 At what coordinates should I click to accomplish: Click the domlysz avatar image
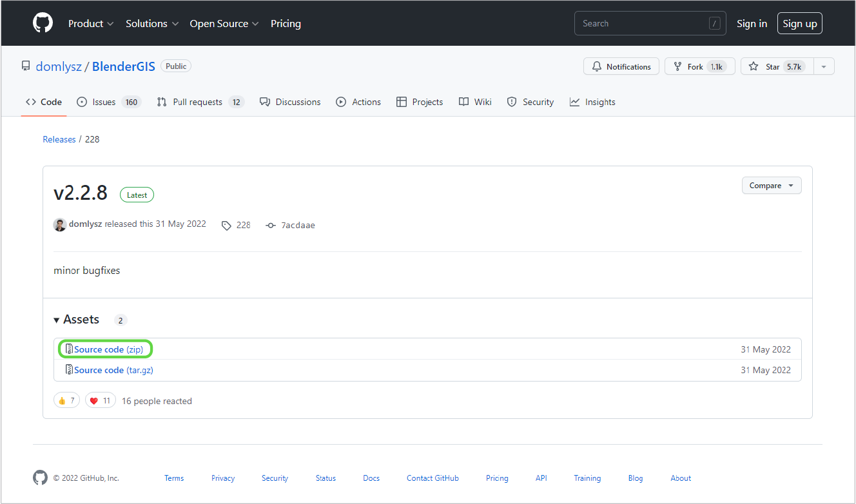(60, 224)
